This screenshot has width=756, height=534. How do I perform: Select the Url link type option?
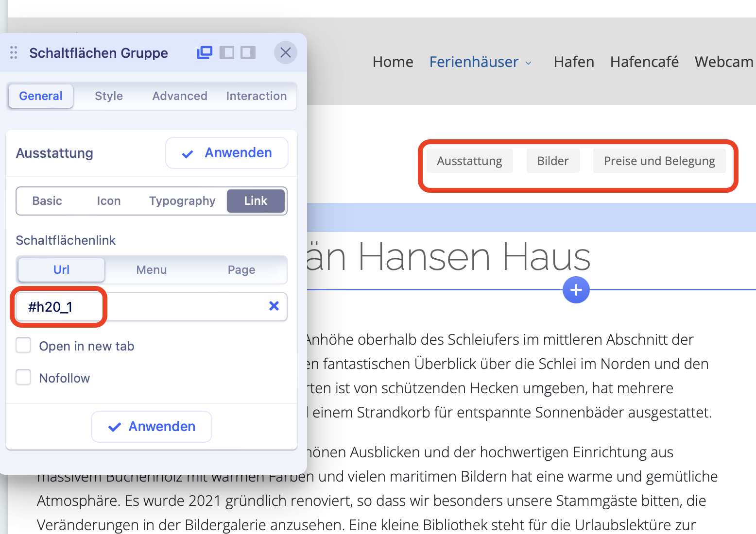click(61, 270)
